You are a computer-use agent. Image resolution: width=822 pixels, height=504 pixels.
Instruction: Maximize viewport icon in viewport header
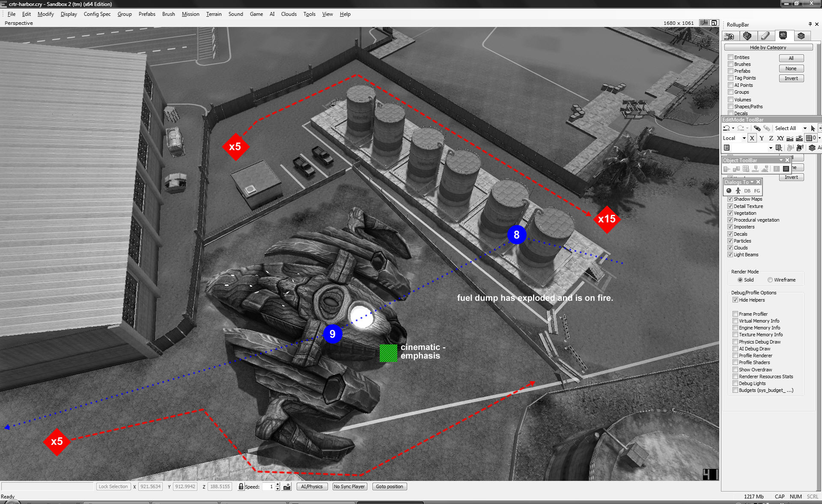(x=714, y=23)
